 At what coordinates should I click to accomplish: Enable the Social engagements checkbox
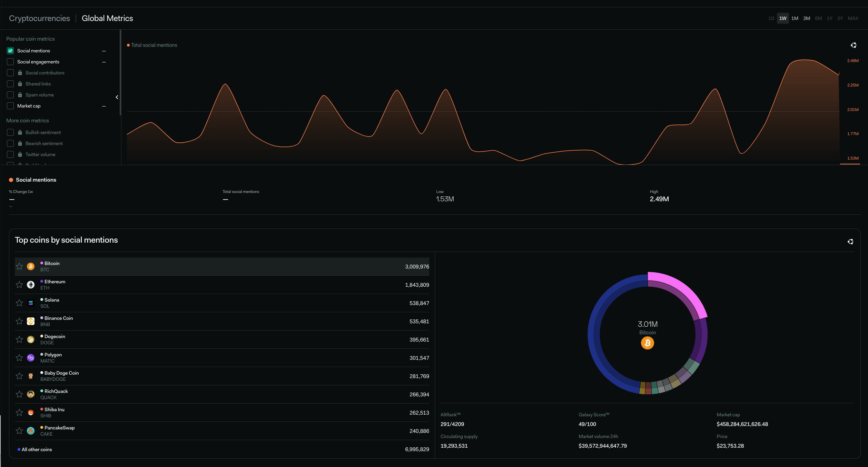tap(10, 62)
